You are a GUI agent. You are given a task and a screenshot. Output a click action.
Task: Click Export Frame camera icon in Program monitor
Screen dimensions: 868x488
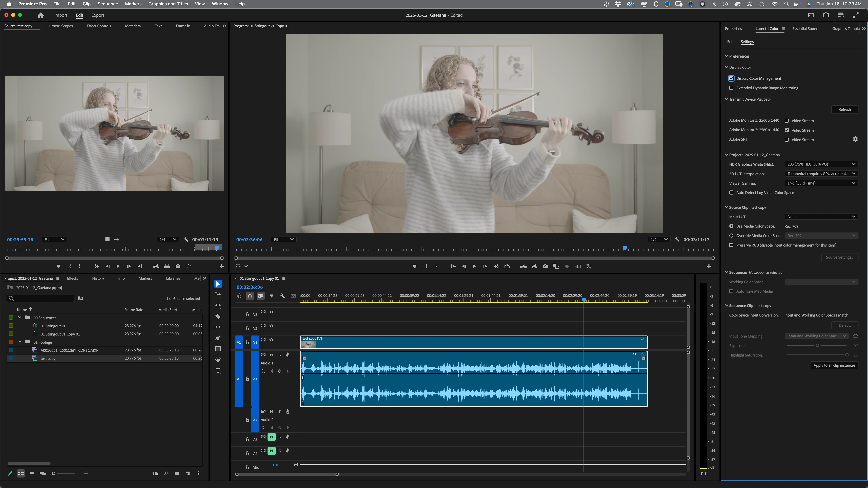(545, 266)
